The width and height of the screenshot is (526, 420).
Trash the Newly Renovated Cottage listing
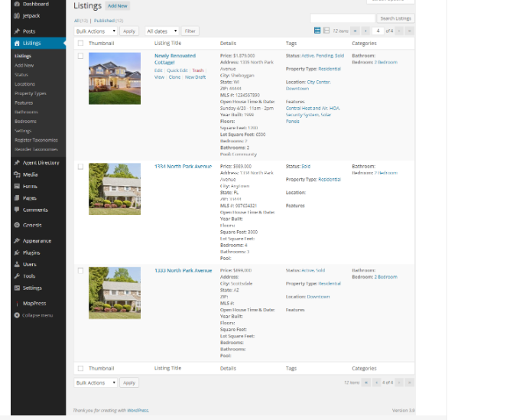pos(198,70)
